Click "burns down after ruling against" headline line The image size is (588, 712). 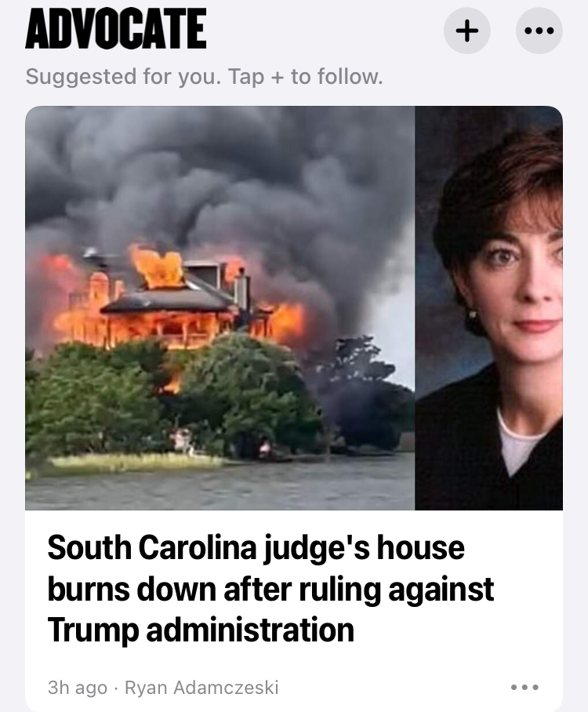[270, 590]
